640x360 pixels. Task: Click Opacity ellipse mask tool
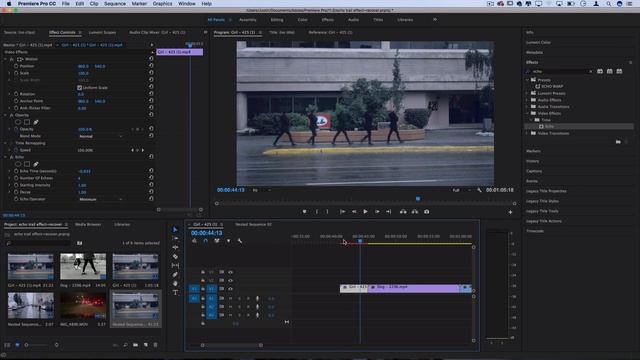pos(18,122)
